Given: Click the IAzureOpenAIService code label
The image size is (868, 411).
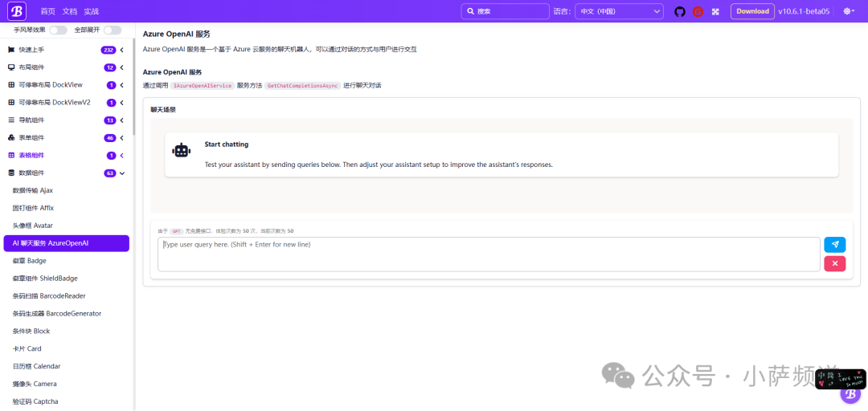Looking at the screenshot, I should (x=202, y=86).
